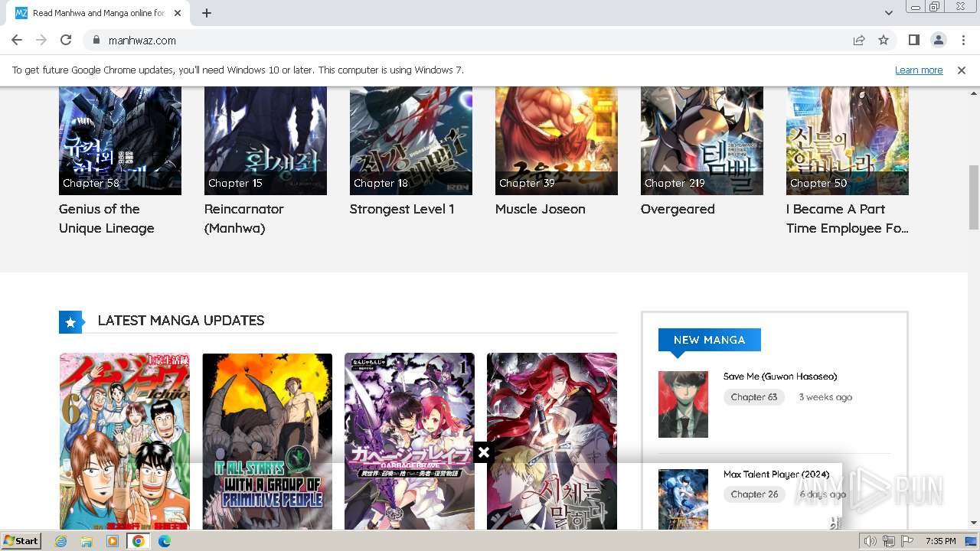Open the Action Center flag icon
The height and width of the screenshot is (551, 980).
coord(907,541)
